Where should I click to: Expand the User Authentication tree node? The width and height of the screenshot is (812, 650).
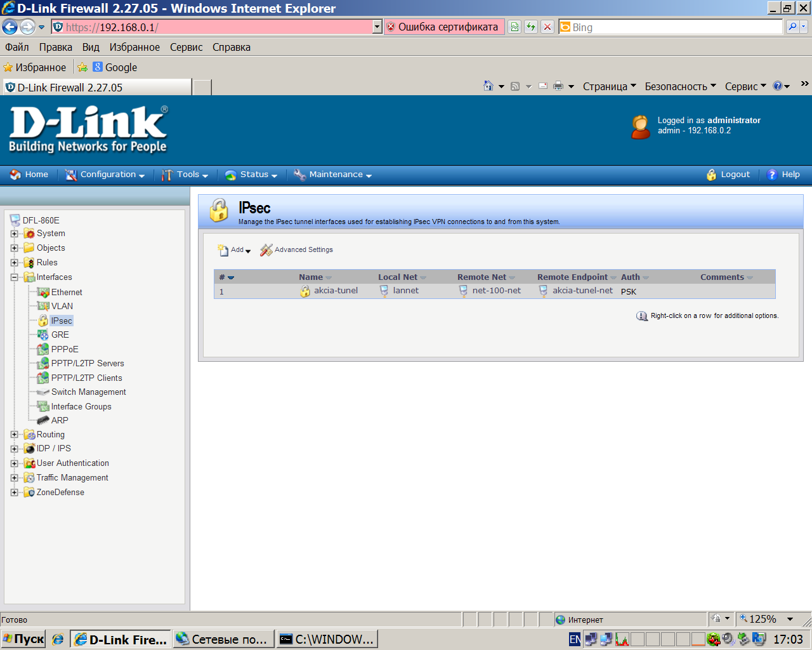coord(15,463)
